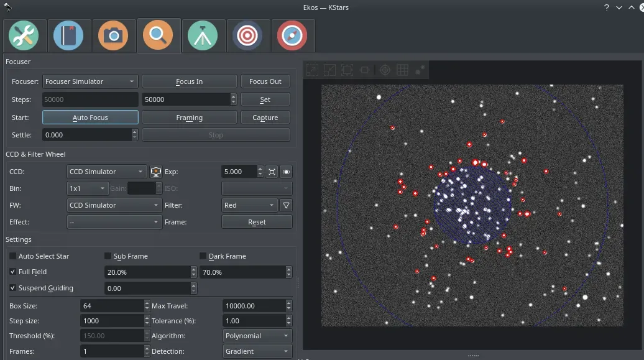Open the Align module target icon

[248, 35]
